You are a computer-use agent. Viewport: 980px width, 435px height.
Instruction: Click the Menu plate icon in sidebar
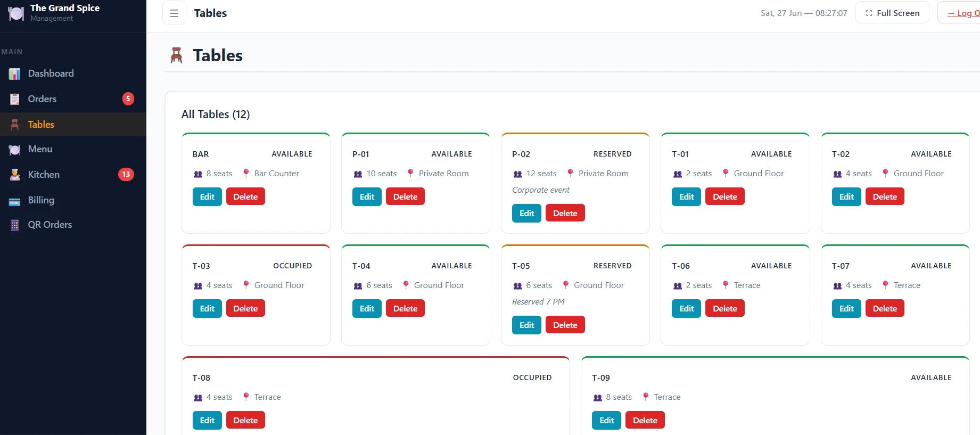tap(15, 150)
